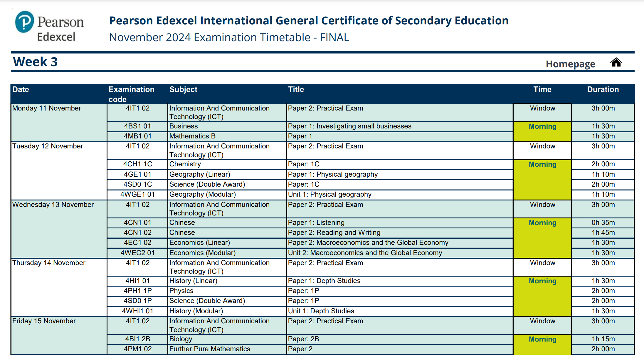This screenshot has width=644, height=363.
Task: Open the Homepage link
Action: click(570, 64)
